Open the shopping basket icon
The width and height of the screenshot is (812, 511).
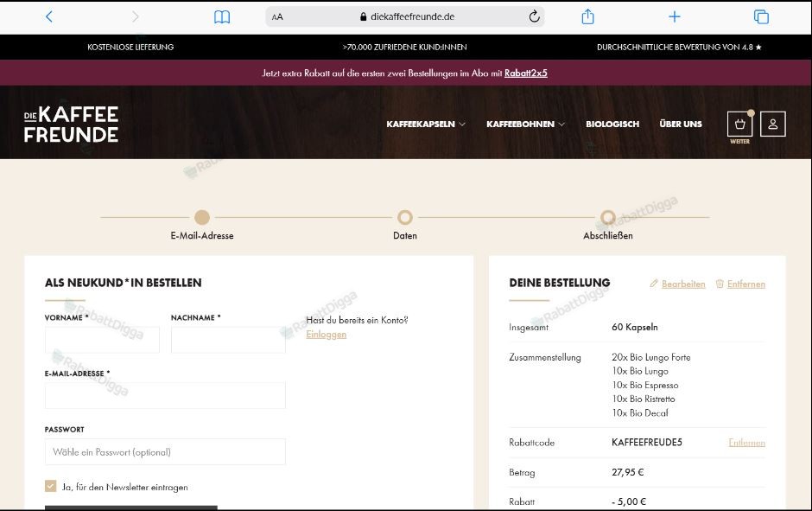pos(739,125)
